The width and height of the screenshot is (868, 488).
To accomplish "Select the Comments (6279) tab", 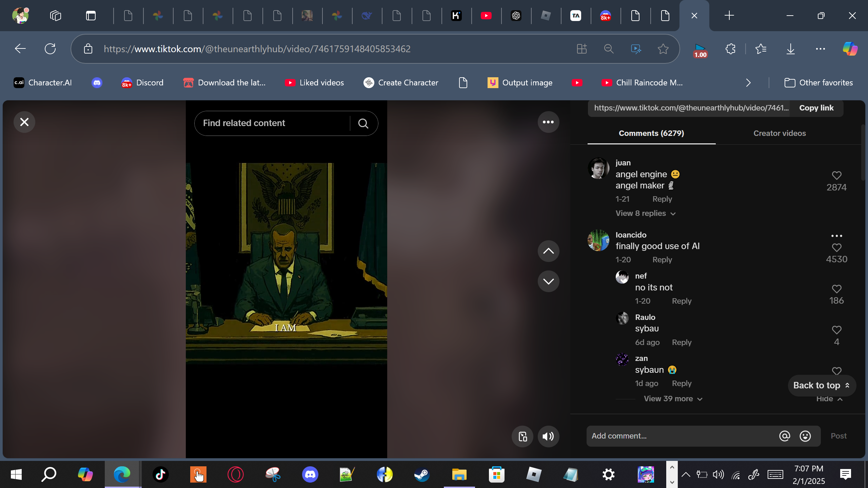I will 651,133.
